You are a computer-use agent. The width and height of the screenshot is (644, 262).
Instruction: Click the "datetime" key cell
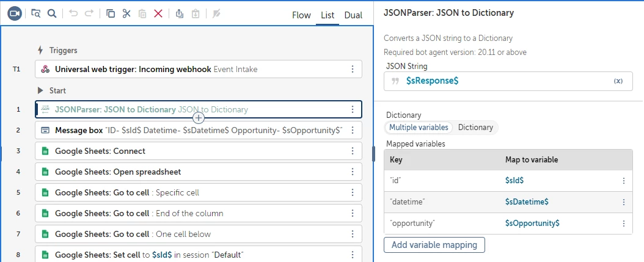[408, 202]
